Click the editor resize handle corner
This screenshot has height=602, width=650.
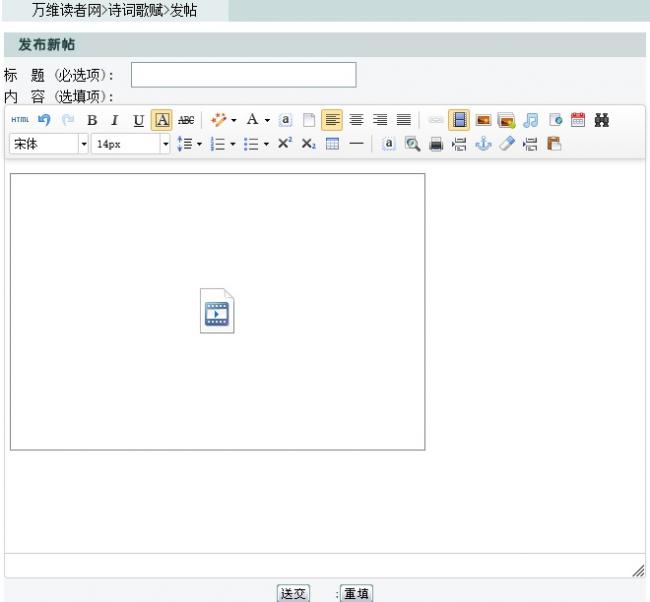[638, 571]
